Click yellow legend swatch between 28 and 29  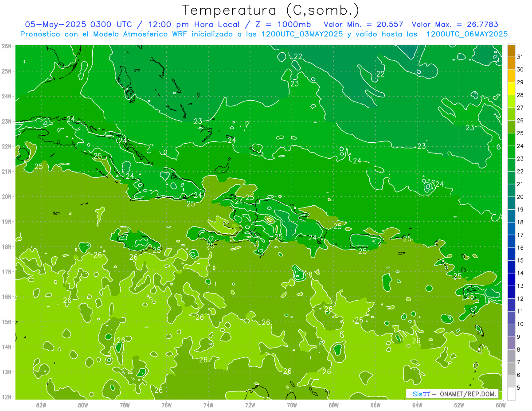pos(511,89)
